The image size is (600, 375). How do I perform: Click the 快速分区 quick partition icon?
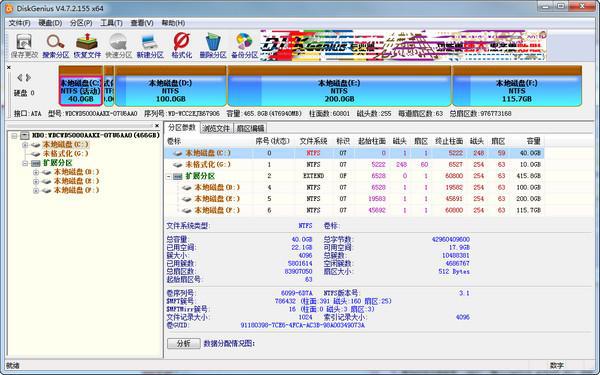click(x=119, y=46)
